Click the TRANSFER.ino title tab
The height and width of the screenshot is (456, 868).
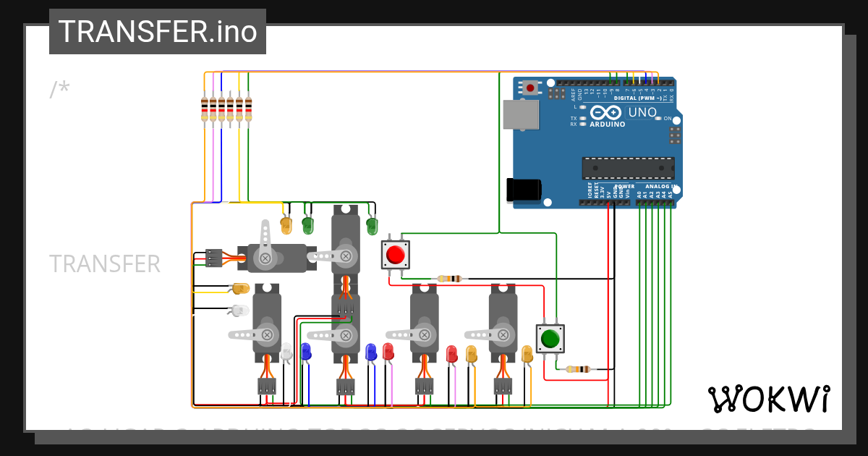point(157,31)
